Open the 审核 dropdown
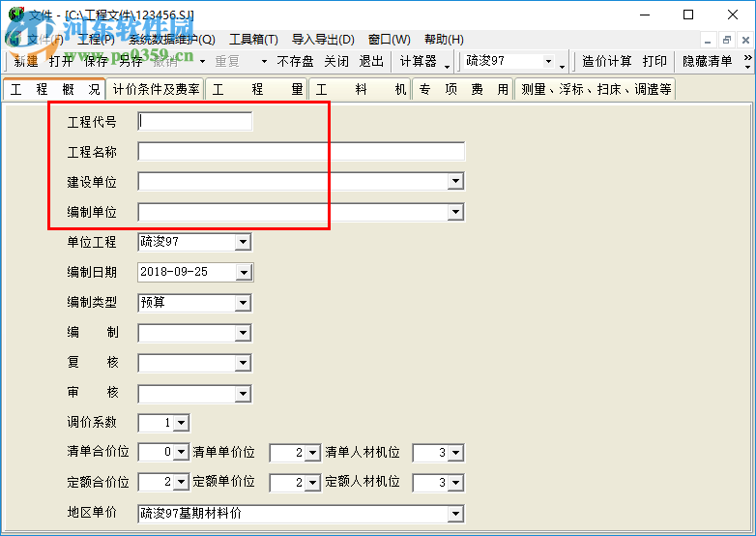 click(x=243, y=394)
